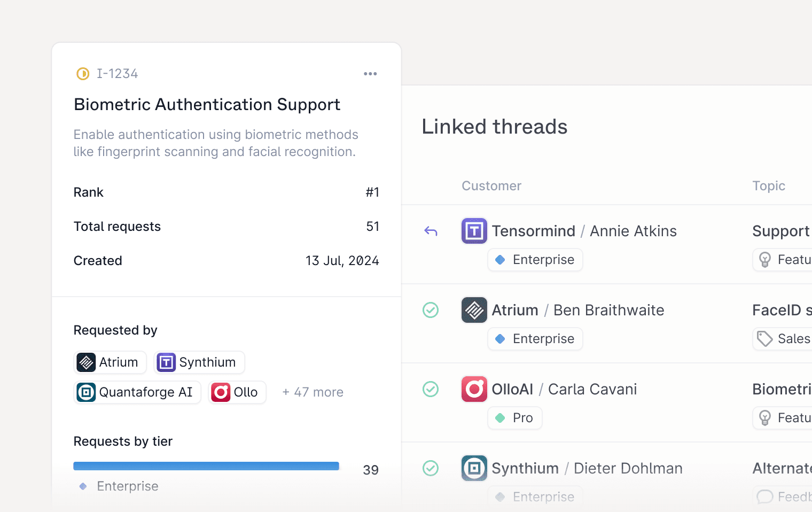Click the reply arrow icon beside Tensormind

pyautogui.click(x=431, y=231)
